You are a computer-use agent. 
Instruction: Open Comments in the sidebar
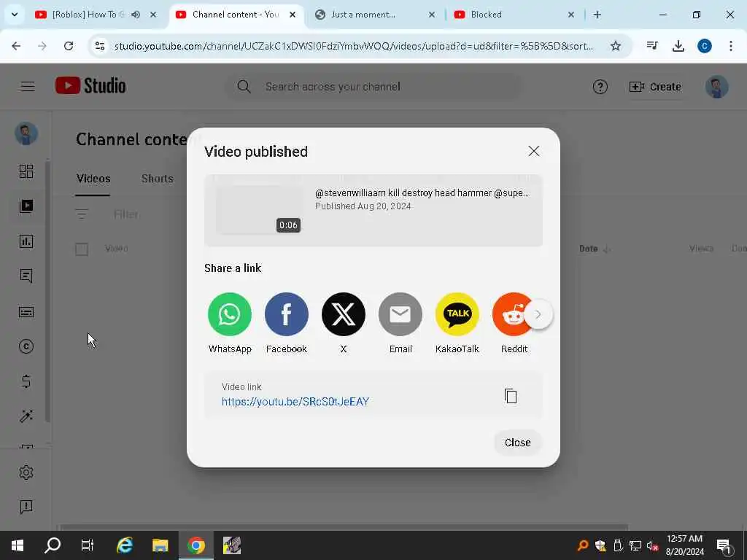pyautogui.click(x=26, y=276)
